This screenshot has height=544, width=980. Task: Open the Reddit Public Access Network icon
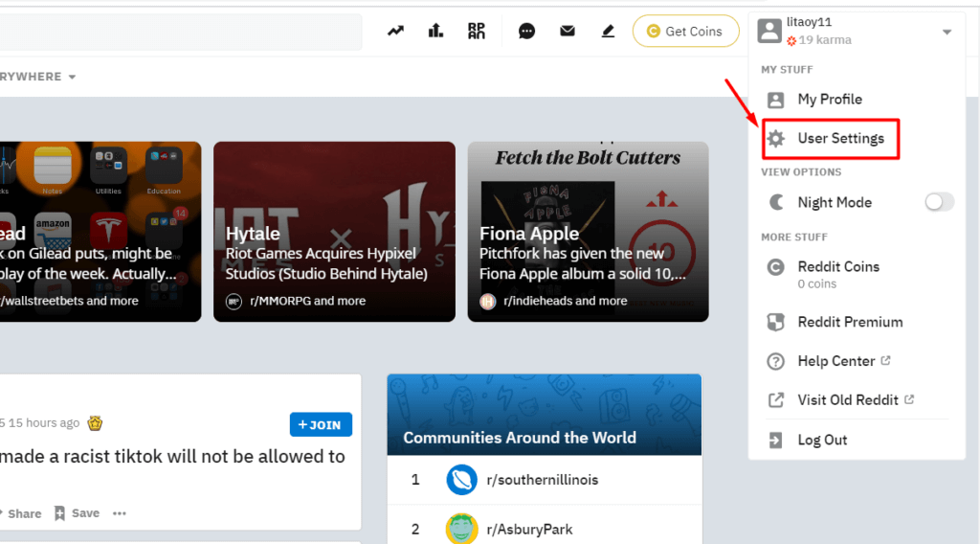(477, 31)
